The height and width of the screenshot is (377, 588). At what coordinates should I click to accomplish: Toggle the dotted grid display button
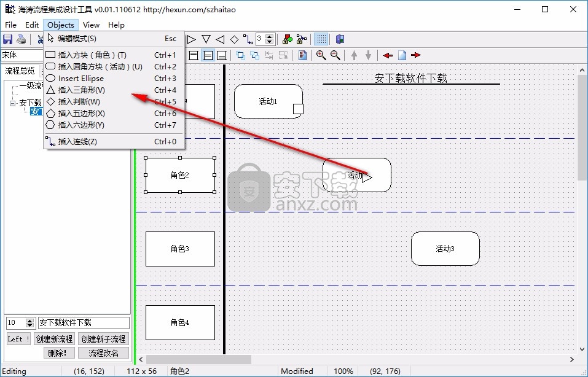321,39
